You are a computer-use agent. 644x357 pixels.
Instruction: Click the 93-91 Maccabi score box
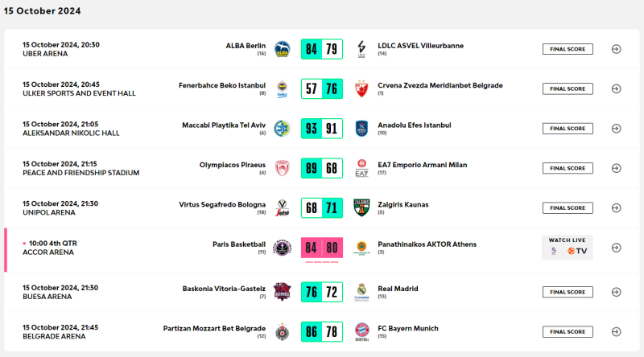(x=322, y=129)
